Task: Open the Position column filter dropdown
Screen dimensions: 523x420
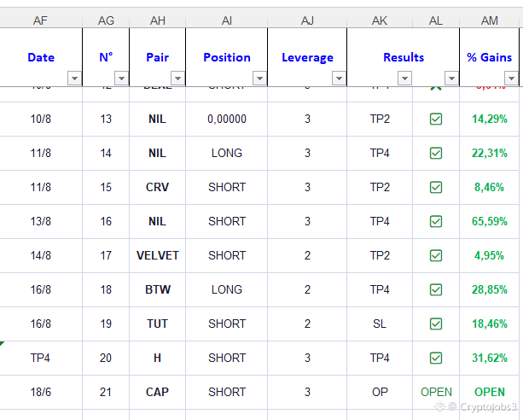Action: coord(259,79)
